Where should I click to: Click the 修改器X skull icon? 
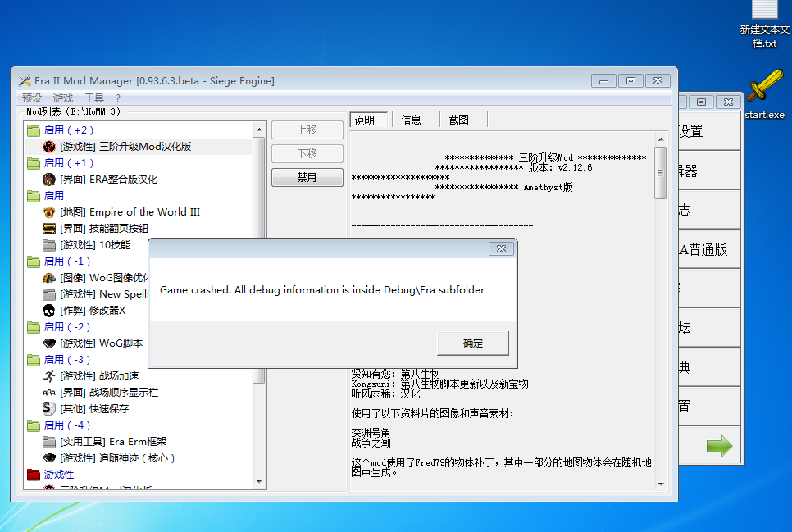coord(49,310)
